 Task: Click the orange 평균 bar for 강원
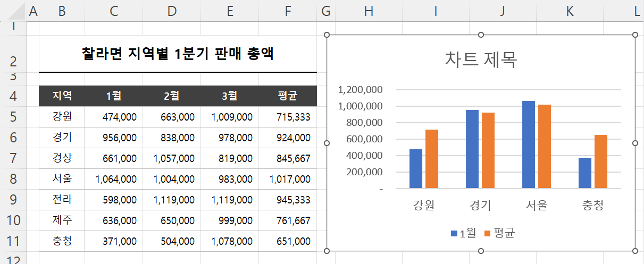[432, 159]
